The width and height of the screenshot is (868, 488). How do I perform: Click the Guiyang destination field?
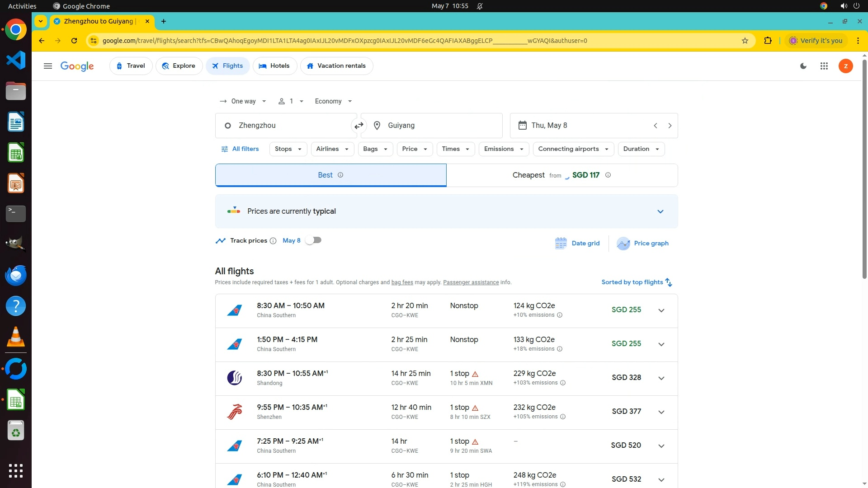[431, 126]
